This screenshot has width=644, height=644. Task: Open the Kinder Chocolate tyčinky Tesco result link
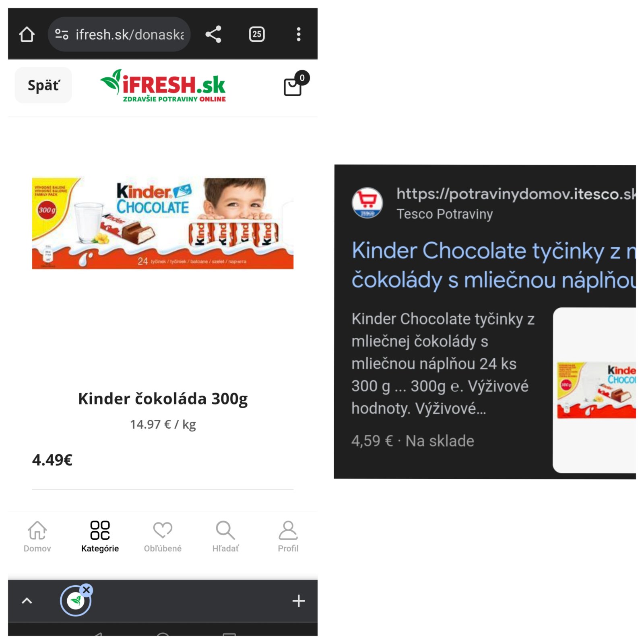pos(493,265)
